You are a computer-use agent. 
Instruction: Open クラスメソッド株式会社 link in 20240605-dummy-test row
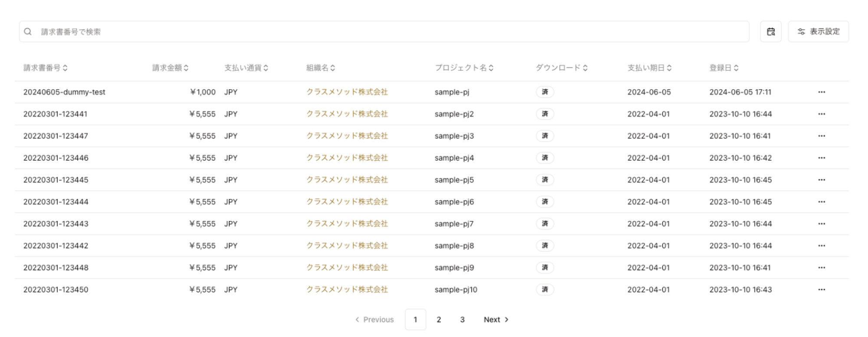tap(347, 92)
